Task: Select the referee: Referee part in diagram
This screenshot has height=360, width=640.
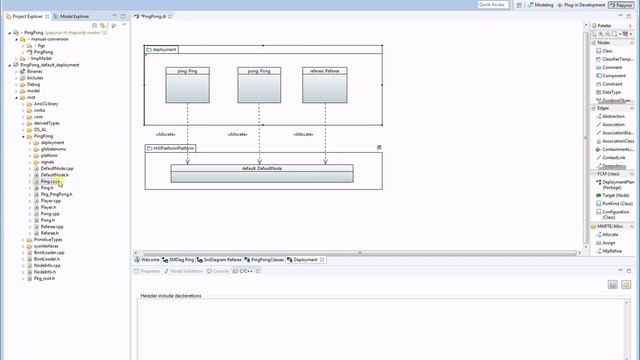Action: pos(325,85)
